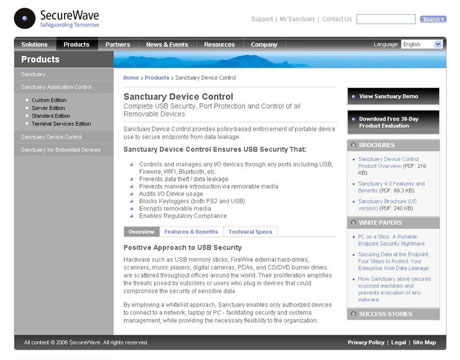460x360 pixels.
Task: Open the Products menu
Action: click(76, 45)
